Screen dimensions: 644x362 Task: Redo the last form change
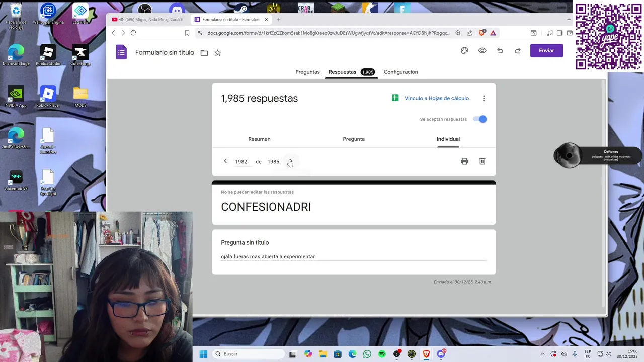517,51
